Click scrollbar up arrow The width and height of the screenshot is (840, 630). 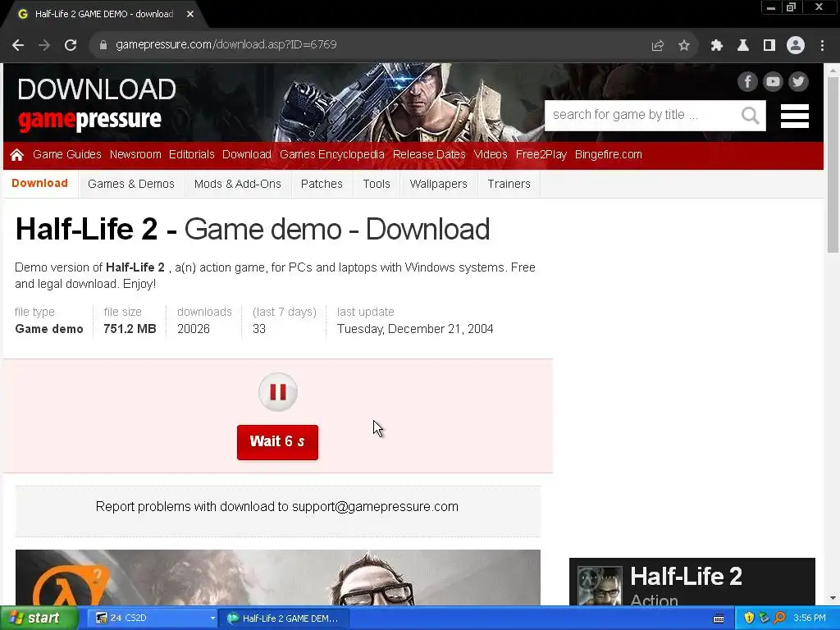point(833,70)
